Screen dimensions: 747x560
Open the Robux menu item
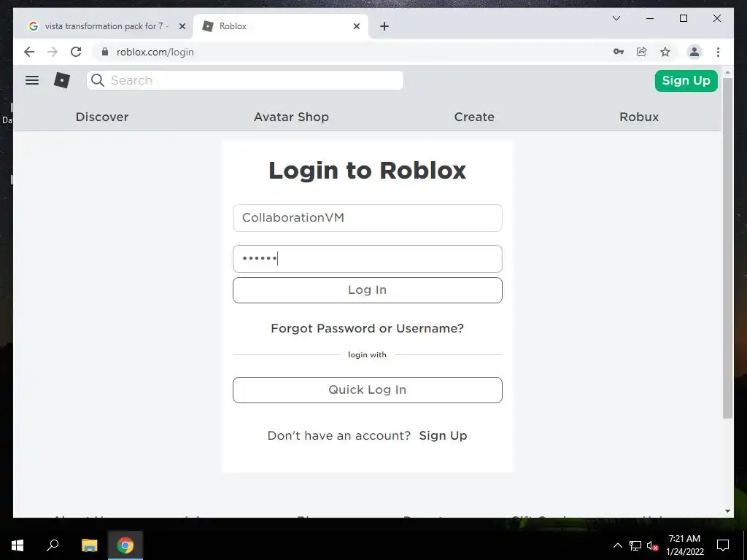point(639,117)
